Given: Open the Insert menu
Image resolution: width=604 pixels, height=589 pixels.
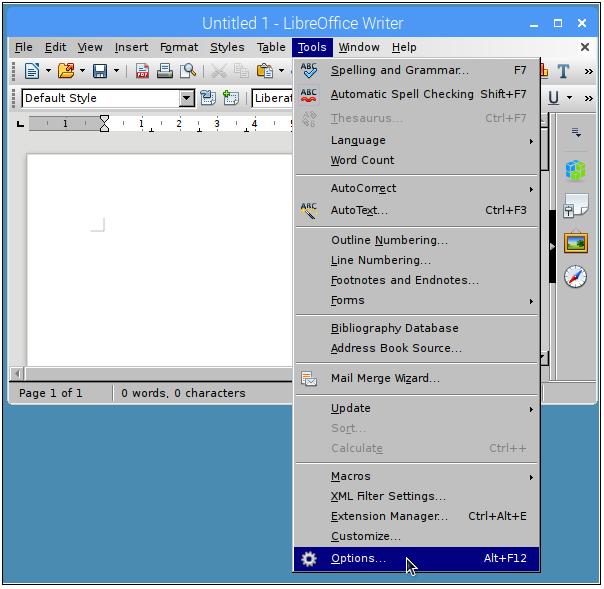Looking at the screenshot, I should (x=131, y=47).
